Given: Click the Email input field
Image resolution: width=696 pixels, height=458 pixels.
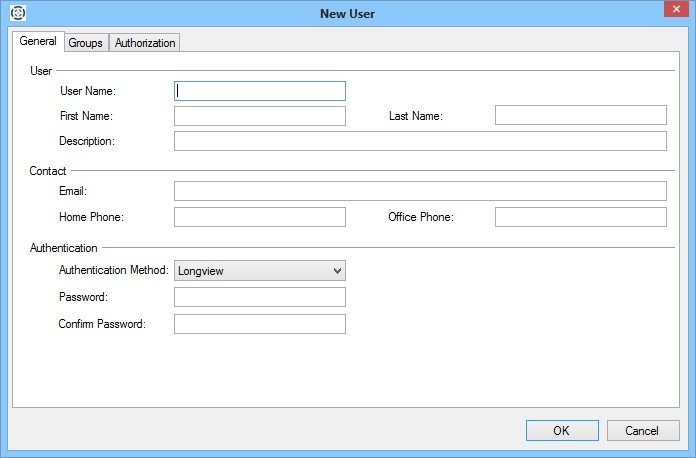Looking at the screenshot, I should click(x=420, y=191).
